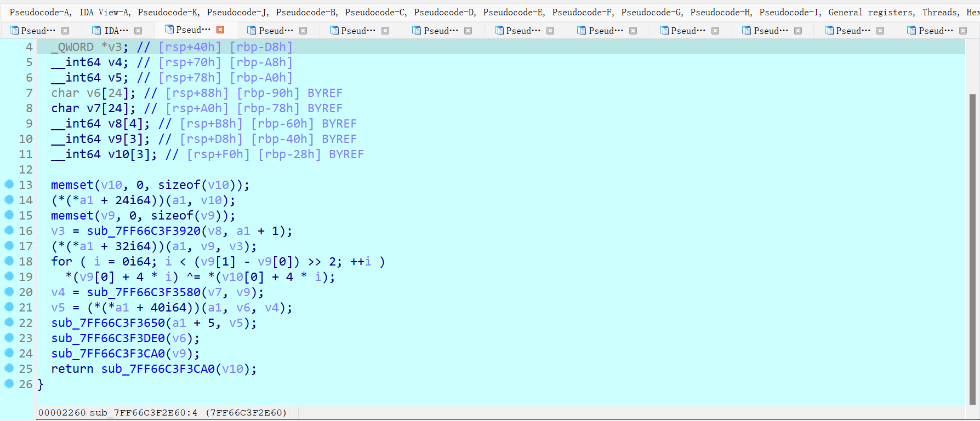
Task: Switch to the IDA View-A tab
Action: coord(116,31)
